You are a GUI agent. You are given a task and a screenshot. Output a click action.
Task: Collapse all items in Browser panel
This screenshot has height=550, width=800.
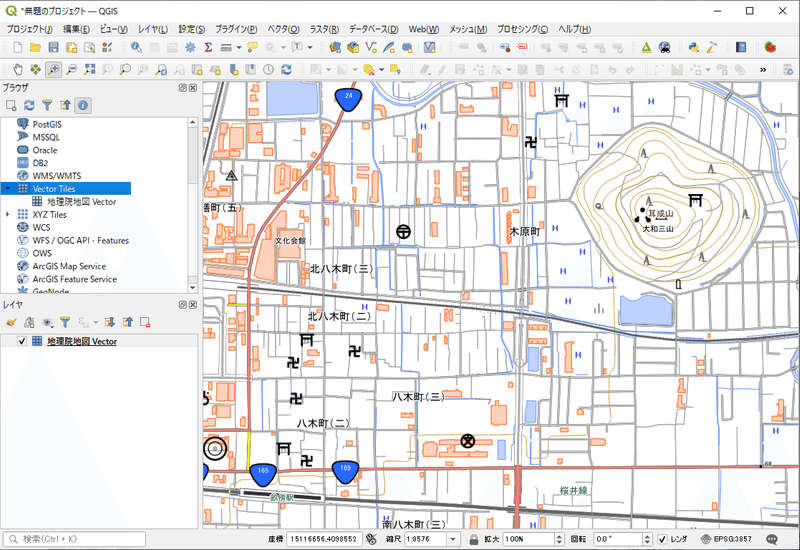click(65, 106)
